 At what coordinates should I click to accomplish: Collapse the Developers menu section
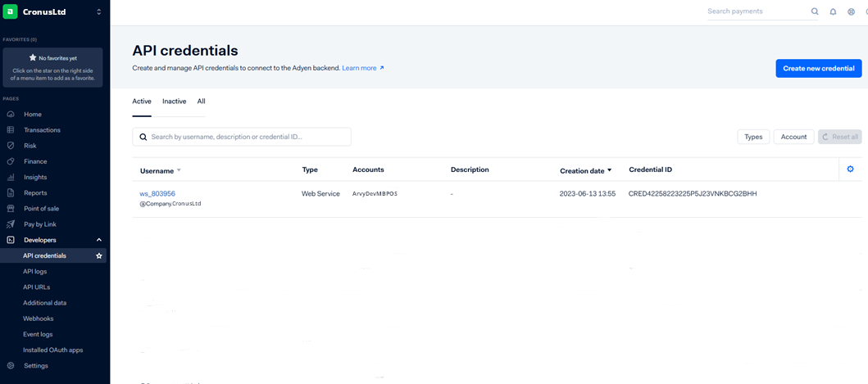coord(99,240)
